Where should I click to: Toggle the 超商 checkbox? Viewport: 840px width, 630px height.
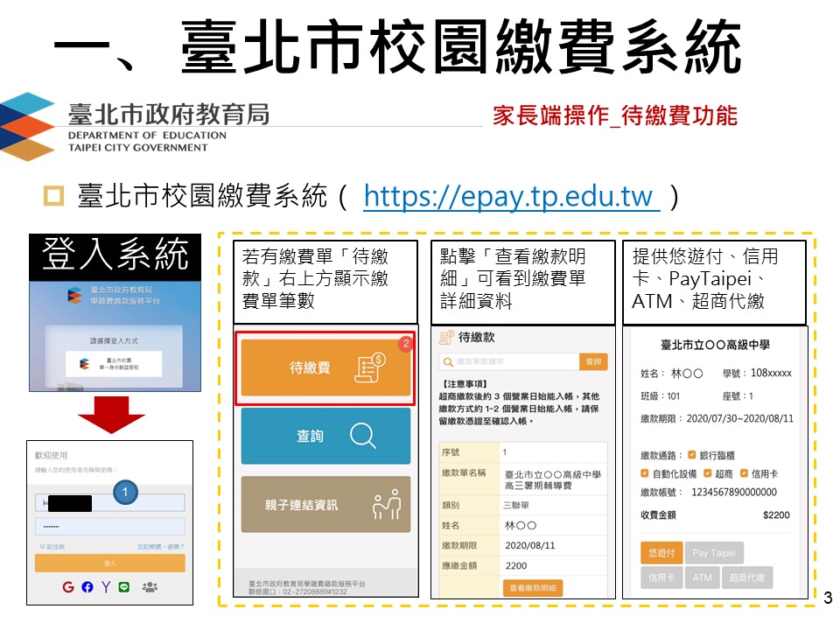708,473
